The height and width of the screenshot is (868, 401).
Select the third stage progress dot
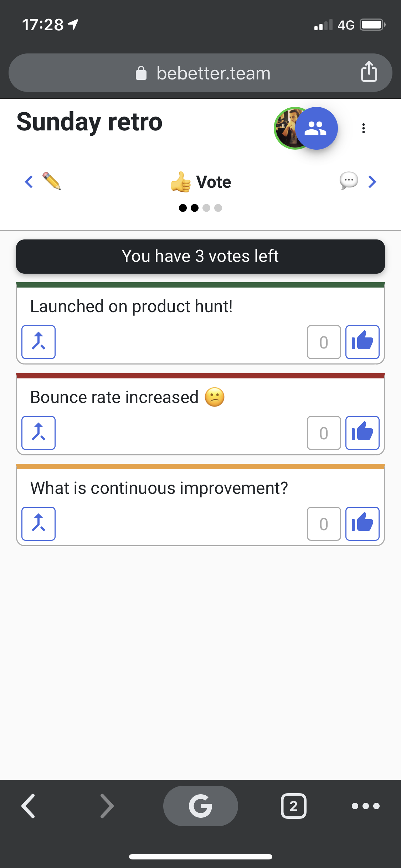point(206,208)
